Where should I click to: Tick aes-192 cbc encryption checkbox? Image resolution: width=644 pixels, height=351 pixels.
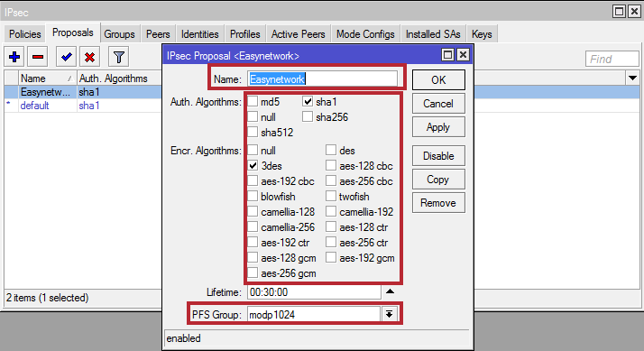coord(253,180)
